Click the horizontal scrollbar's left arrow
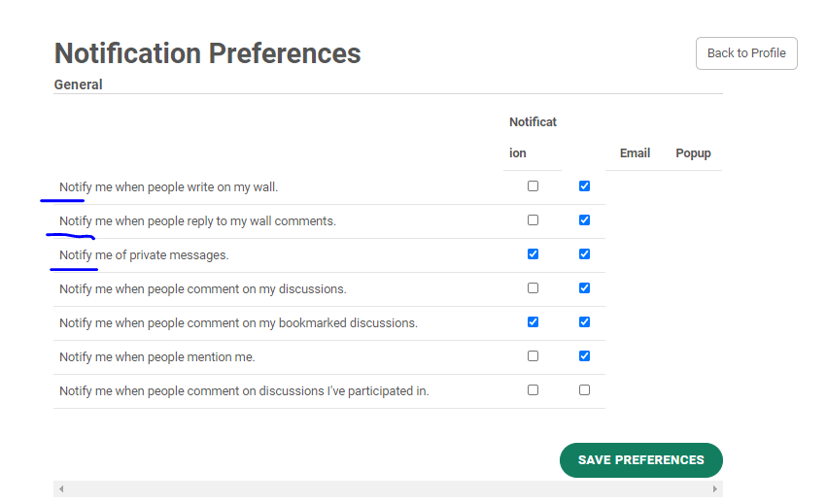This screenshot has height=504, width=827. coord(60,488)
